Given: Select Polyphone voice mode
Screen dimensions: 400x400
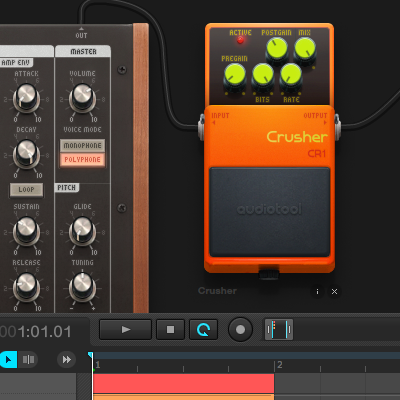Looking at the screenshot, I should (82, 160).
